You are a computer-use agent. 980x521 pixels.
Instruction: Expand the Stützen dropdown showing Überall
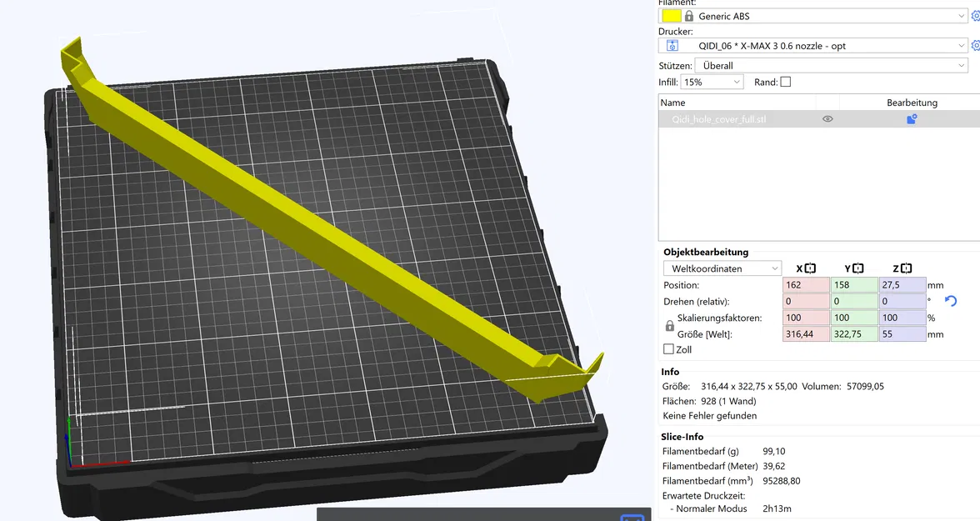[832, 66]
